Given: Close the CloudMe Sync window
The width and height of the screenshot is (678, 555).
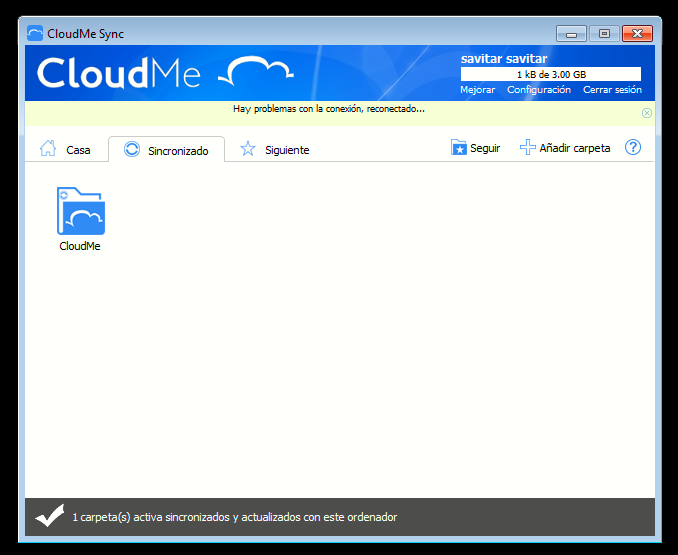Looking at the screenshot, I should (x=637, y=34).
